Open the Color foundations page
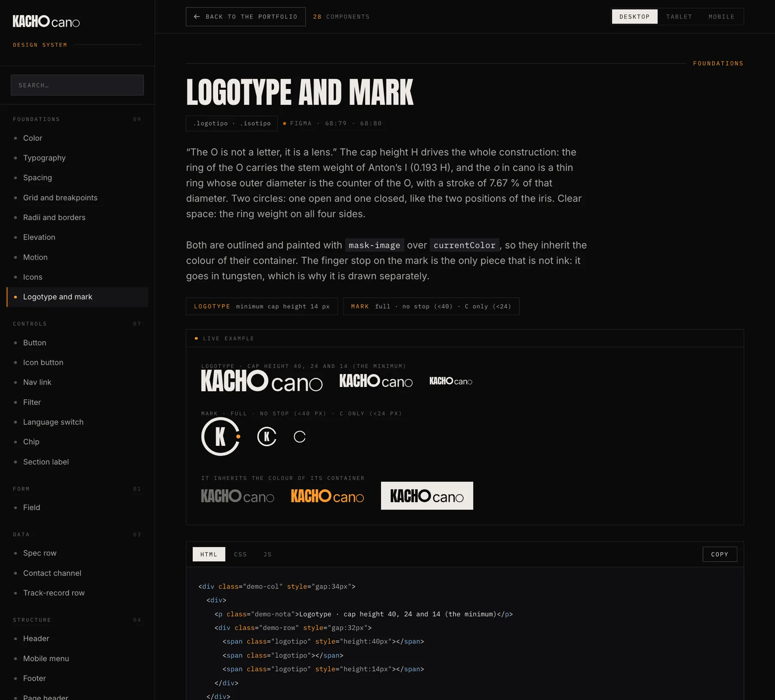This screenshot has height=700, width=775. click(77, 138)
